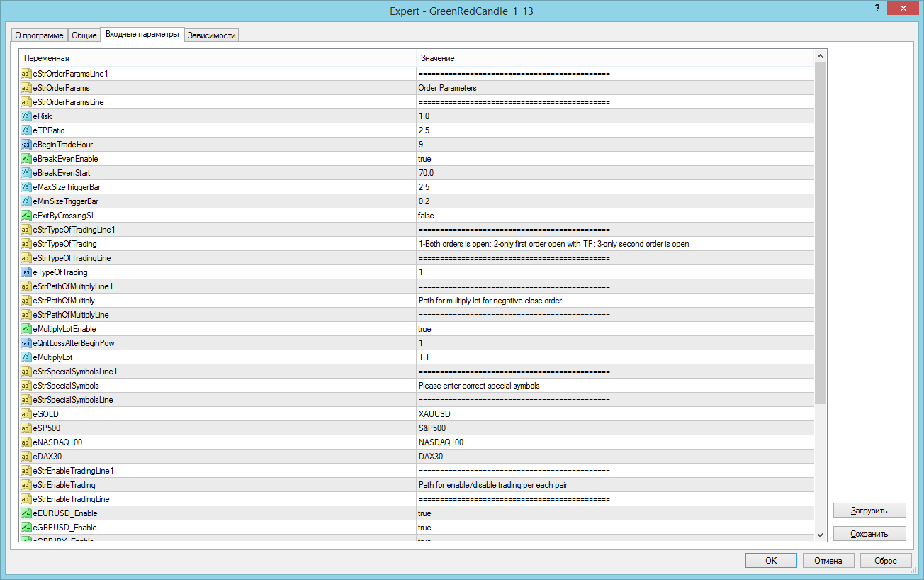Select the eExitByCrossingSL value false
Viewport: 924px width, 580px height.
[426, 216]
